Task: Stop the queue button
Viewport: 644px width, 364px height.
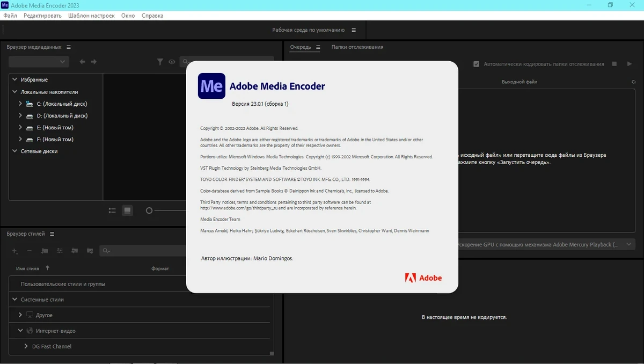Action: 615,64
